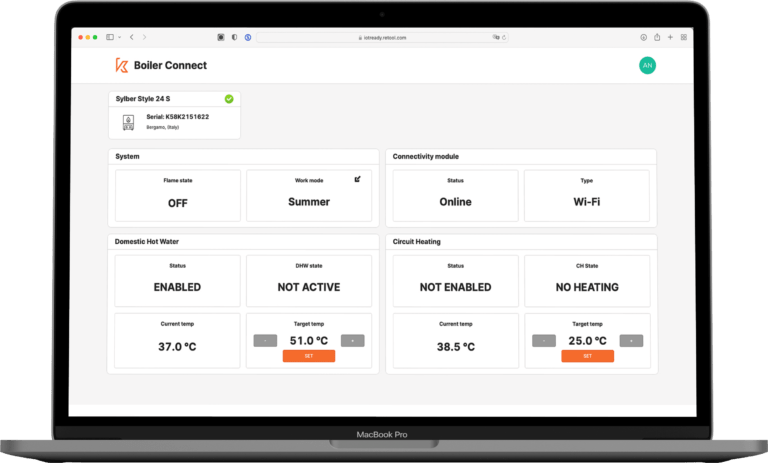Decrease Domestic Hot Water target temp
Image resolution: width=768 pixels, height=463 pixels.
pyautogui.click(x=265, y=341)
